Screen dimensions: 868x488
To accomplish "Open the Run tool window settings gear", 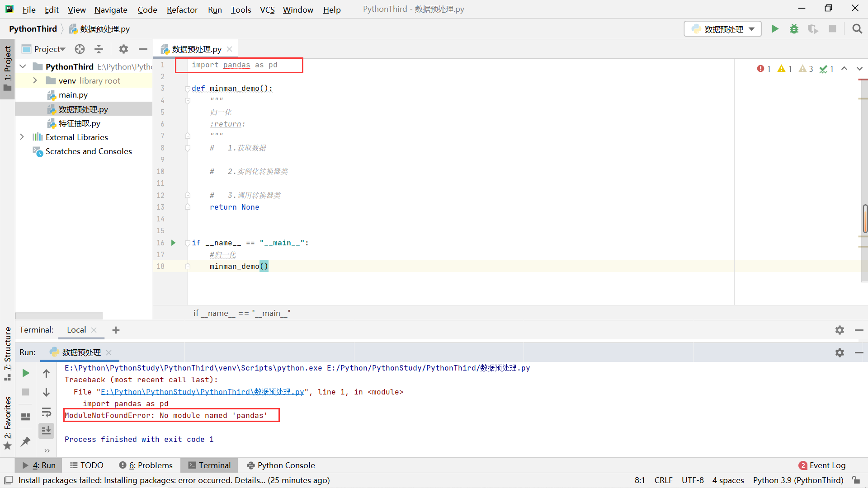I will [x=840, y=353].
